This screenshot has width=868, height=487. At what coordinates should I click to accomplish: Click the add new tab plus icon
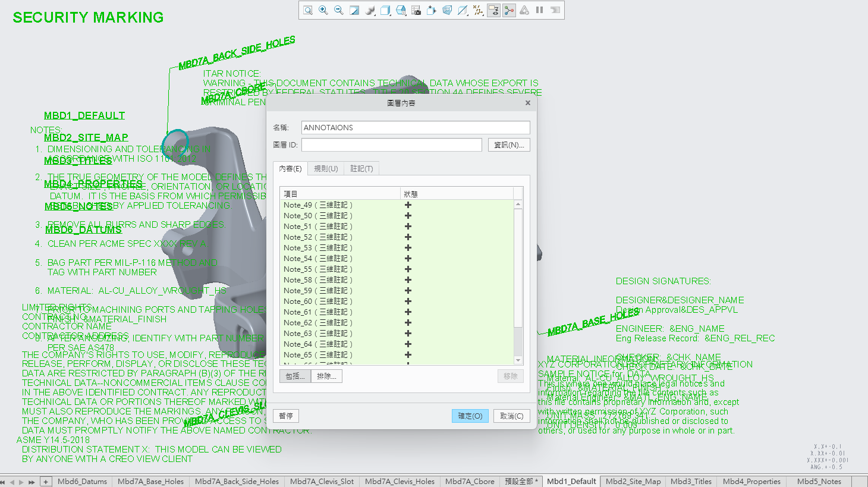pyautogui.click(x=46, y=482)
